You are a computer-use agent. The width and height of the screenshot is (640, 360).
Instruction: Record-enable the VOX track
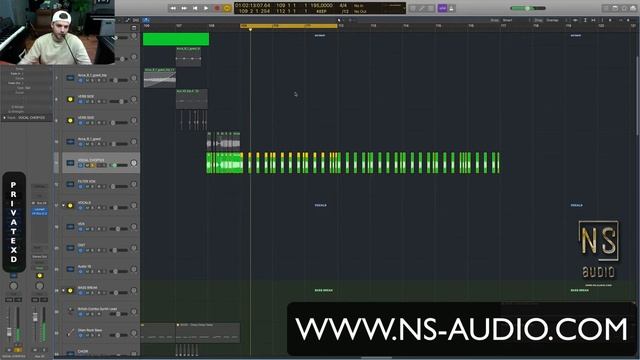[x=98, y=229]
